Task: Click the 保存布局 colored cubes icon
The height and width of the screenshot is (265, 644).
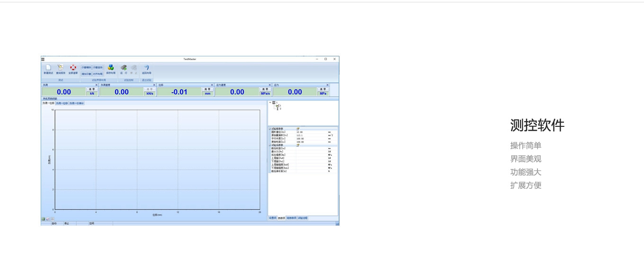Action: pyautogui.click(x=110, y=68)
